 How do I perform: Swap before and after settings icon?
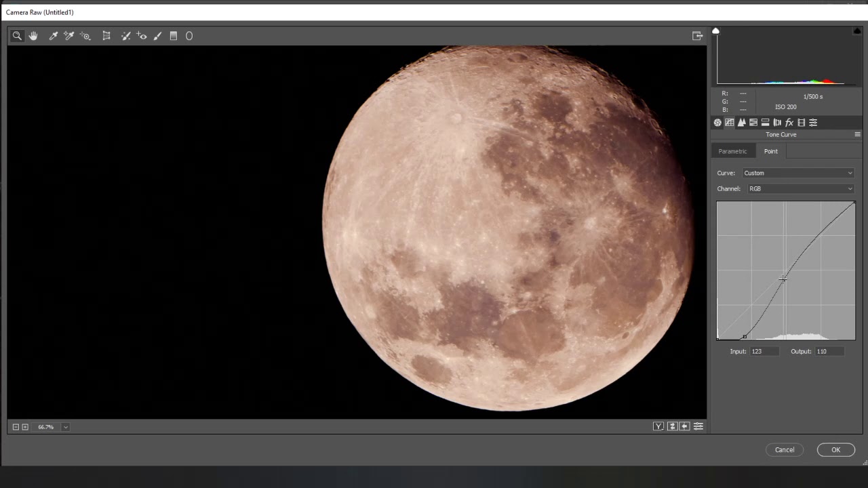pos(672,426)
